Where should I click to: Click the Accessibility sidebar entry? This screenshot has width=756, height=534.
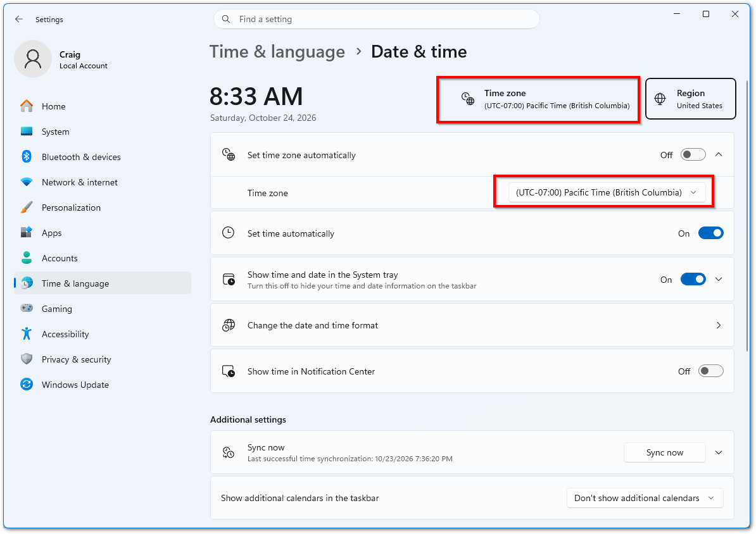point(103,334)
